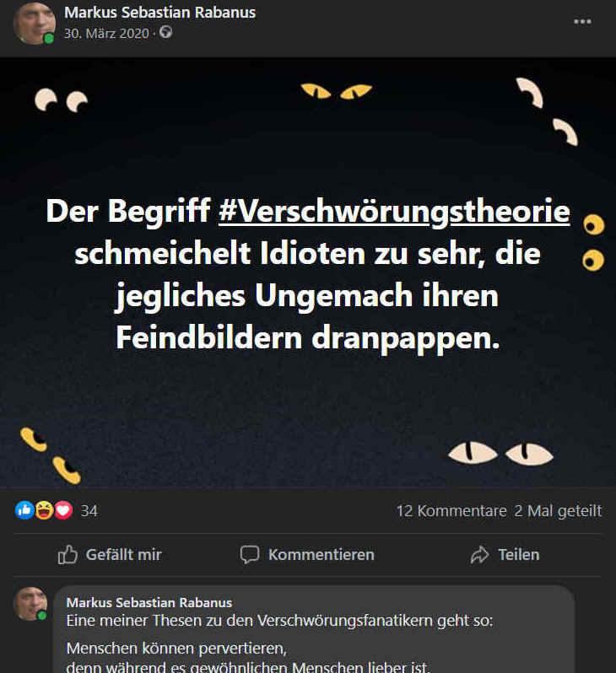Screen dimensions: 616x673
Task: Click the globe public-visibility icon
Action: 165,32
